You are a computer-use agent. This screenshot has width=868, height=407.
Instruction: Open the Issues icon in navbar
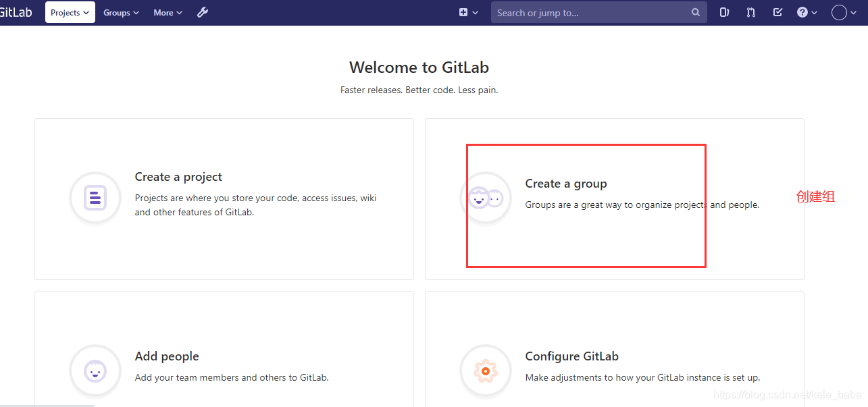[x=725, y=12]
